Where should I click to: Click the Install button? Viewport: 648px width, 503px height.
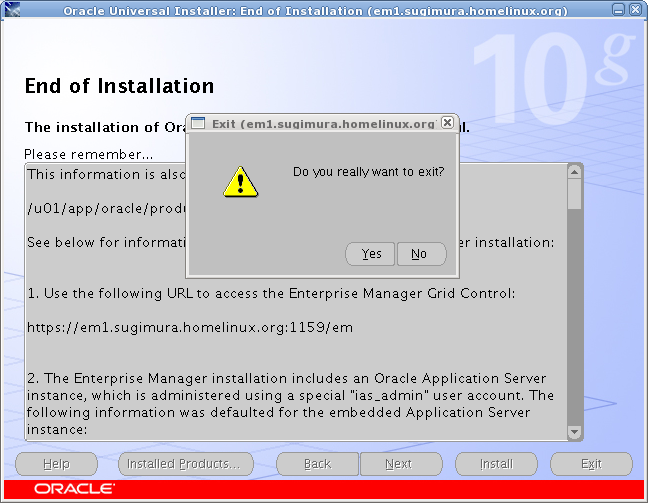coord(496,464)
